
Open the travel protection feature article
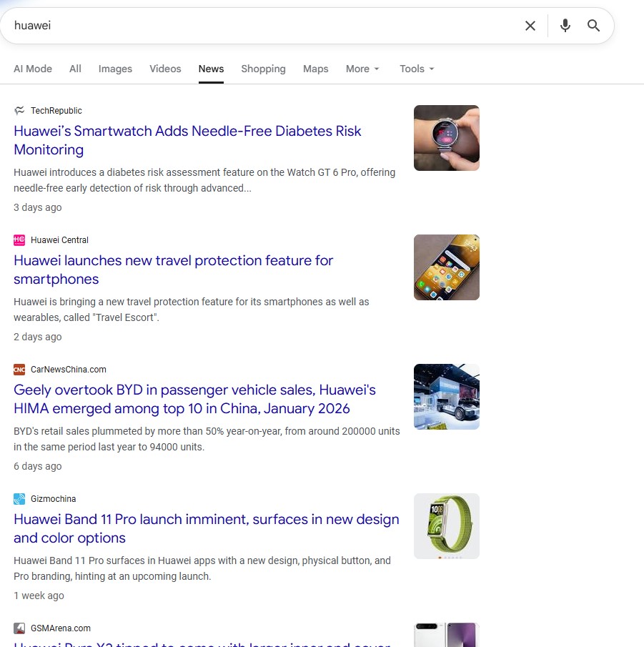[173, 270]
